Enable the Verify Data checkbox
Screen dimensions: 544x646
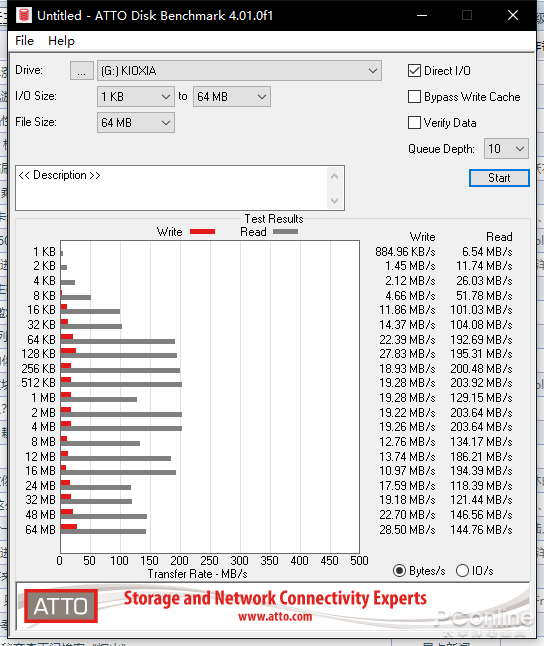pyautogui.click(x=414, y=122)
